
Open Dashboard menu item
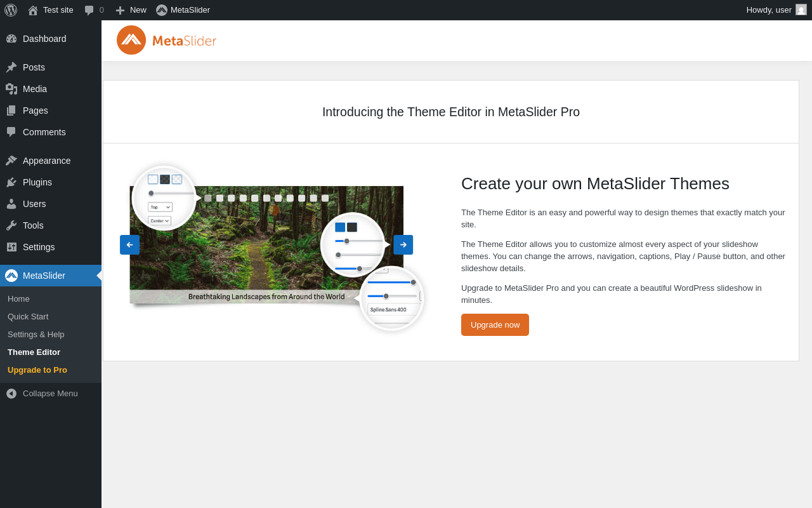[51, 39]
